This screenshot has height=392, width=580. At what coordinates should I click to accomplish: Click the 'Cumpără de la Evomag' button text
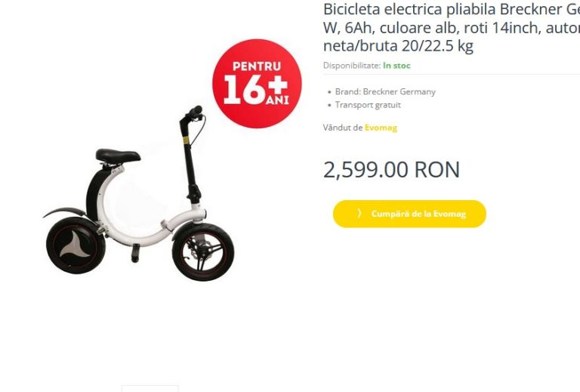click(418, 214)
